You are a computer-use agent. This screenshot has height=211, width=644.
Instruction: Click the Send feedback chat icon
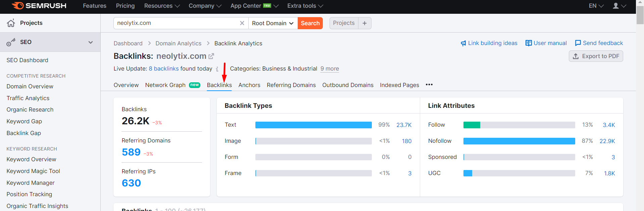tap(578, 43)
